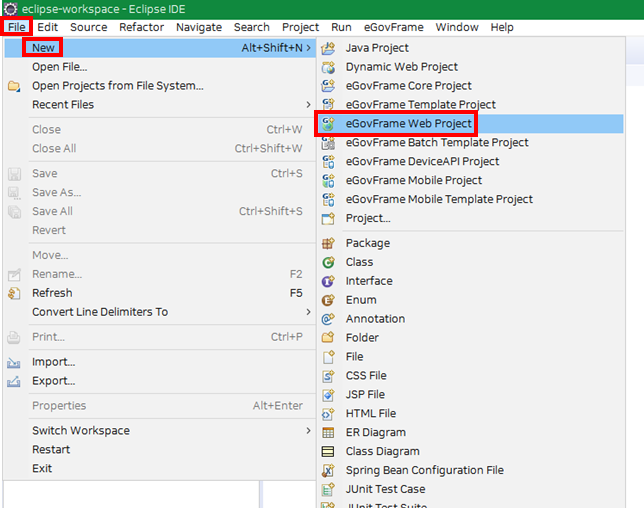Select the Package entry
The width and height of the screenshot is (644, 508).
coord(471,243)
